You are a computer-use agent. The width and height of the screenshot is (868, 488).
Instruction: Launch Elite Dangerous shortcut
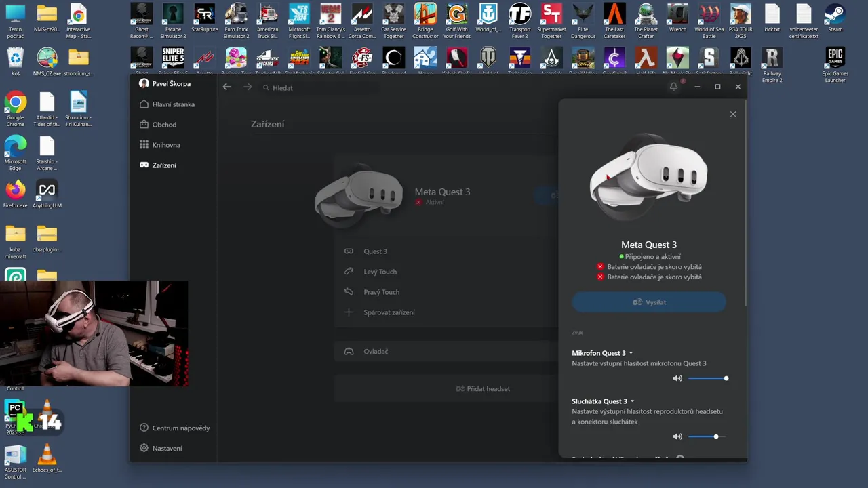(583, 22)
